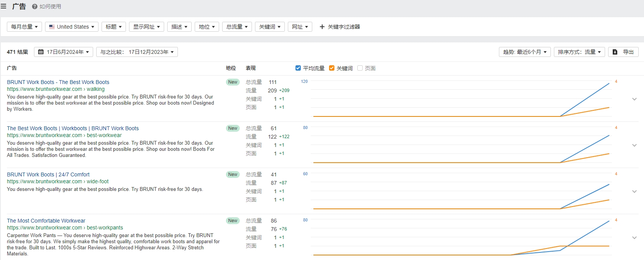Click the bruntworkwear.com › walking URL
The height and width of the screenshot is (260, 644).
[x=56, y=89]
